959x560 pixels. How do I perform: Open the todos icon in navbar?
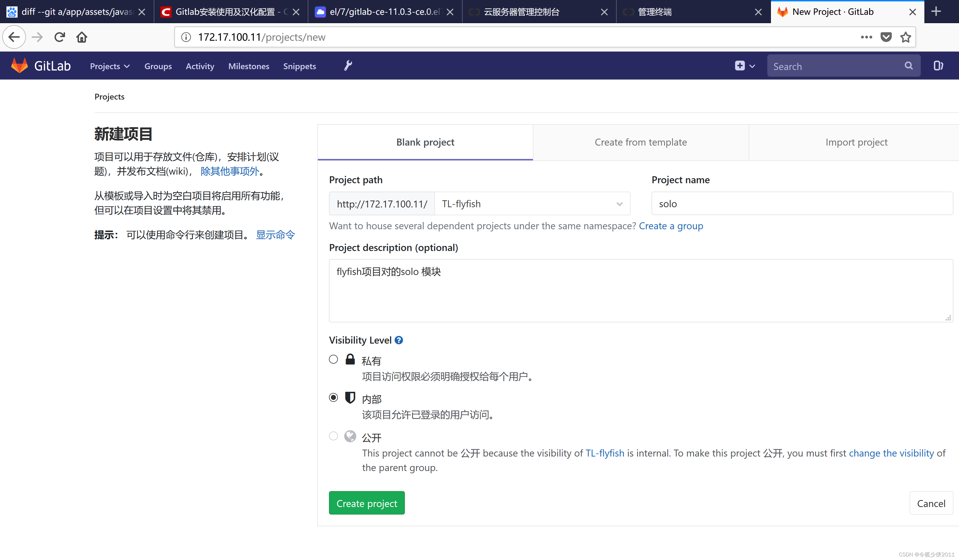(x=938, y=66)
